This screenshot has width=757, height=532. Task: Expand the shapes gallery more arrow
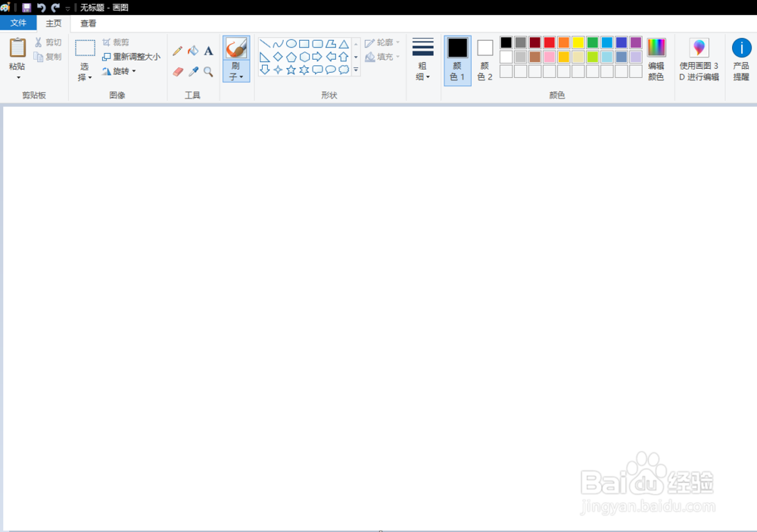tap(356, 70)
